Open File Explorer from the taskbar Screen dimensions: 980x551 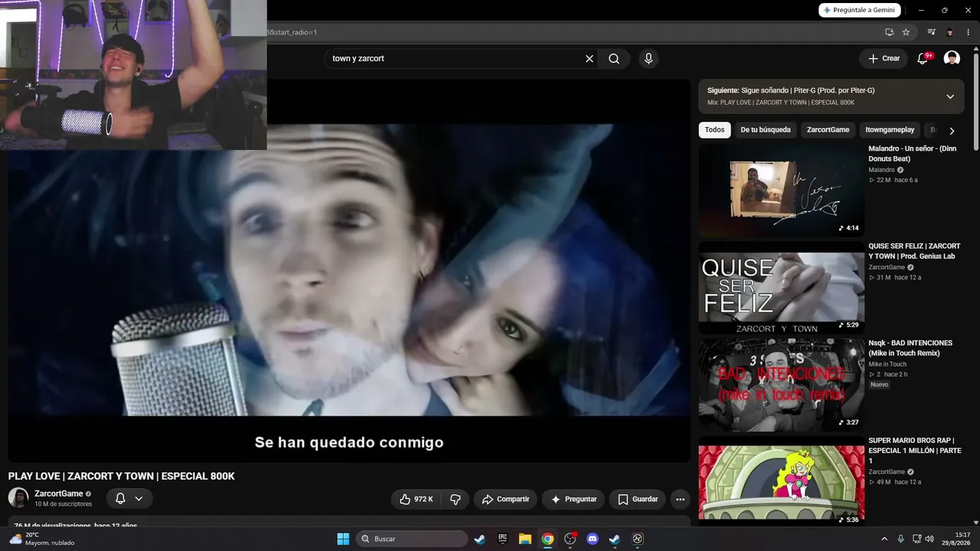[525, 539]
